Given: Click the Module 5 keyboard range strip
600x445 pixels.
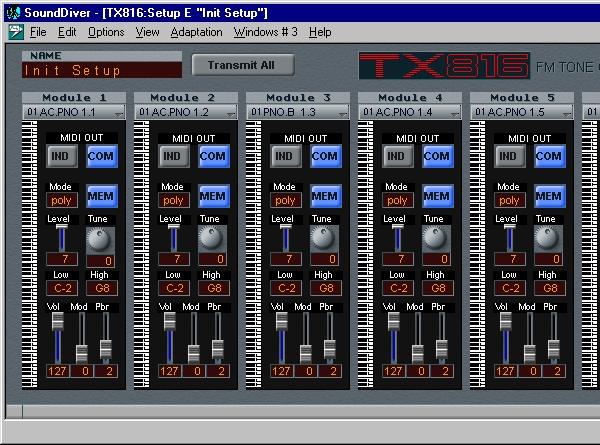Looking at the screenshot, I should [478, 254].
